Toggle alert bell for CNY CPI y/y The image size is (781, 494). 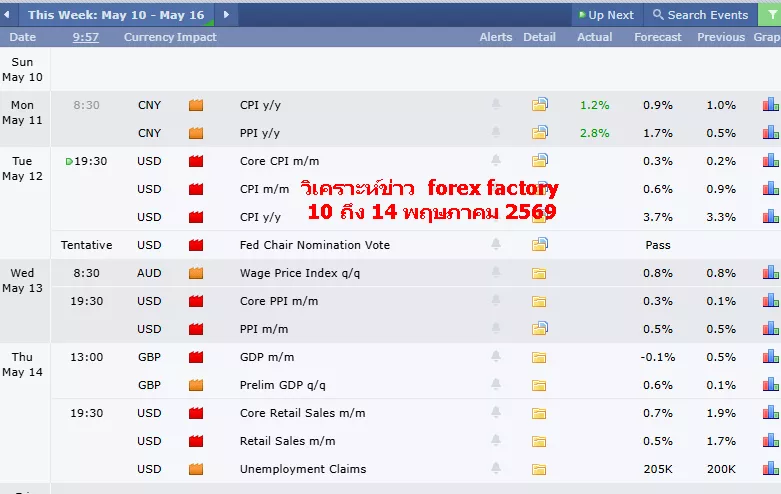coord(496,105)
